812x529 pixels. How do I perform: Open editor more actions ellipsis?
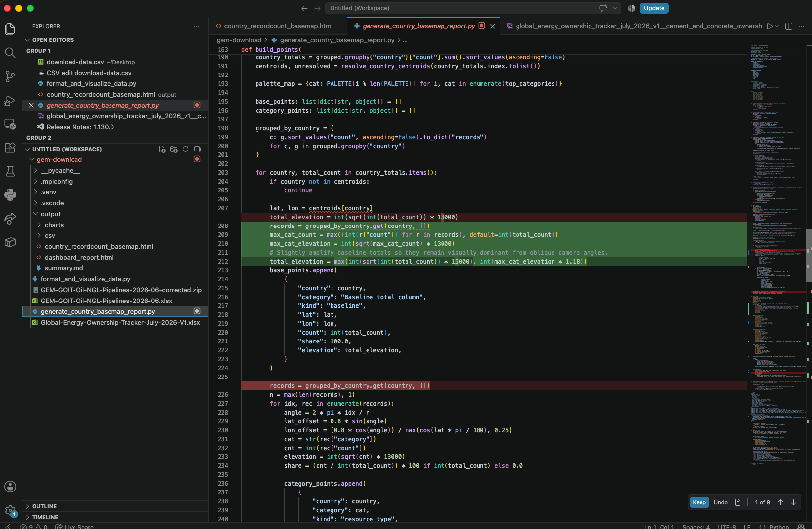click(x=802, y=26)
